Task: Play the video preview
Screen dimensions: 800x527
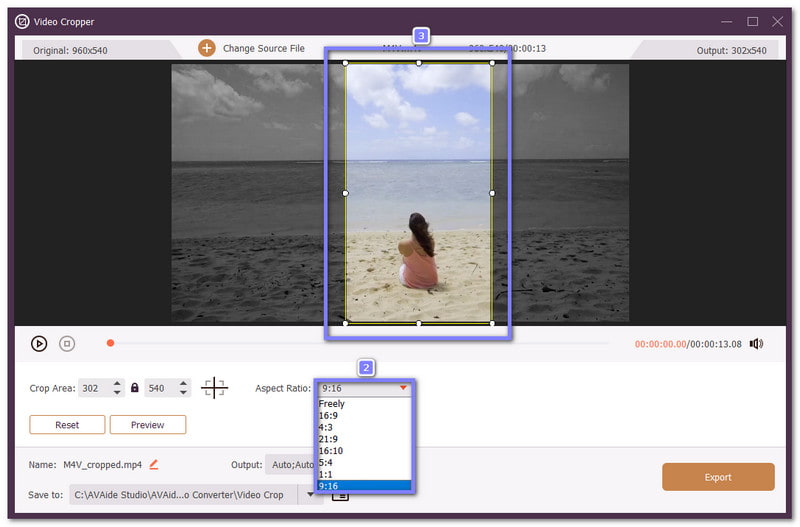Action: point(39,344)
